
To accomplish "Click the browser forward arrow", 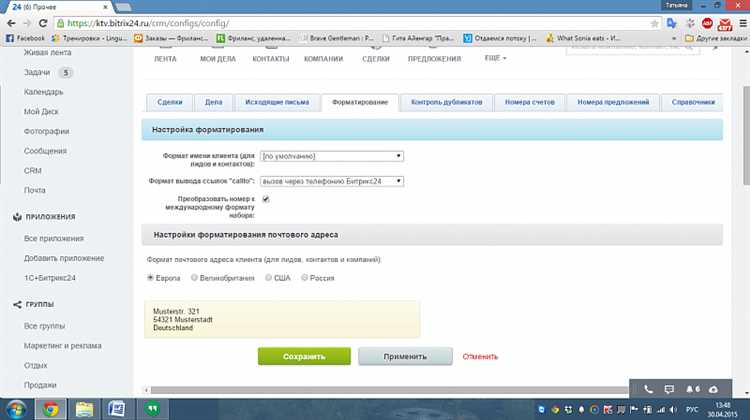I will (27, 23).
